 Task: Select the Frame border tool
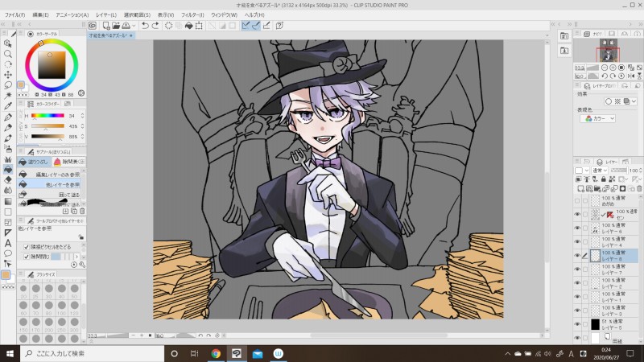(8, 222)
